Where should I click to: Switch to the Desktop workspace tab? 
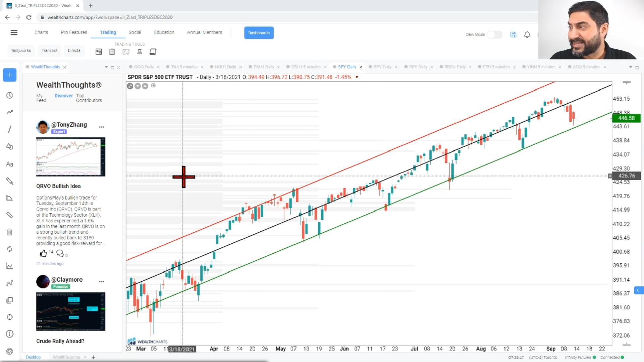tap(33, 357)
